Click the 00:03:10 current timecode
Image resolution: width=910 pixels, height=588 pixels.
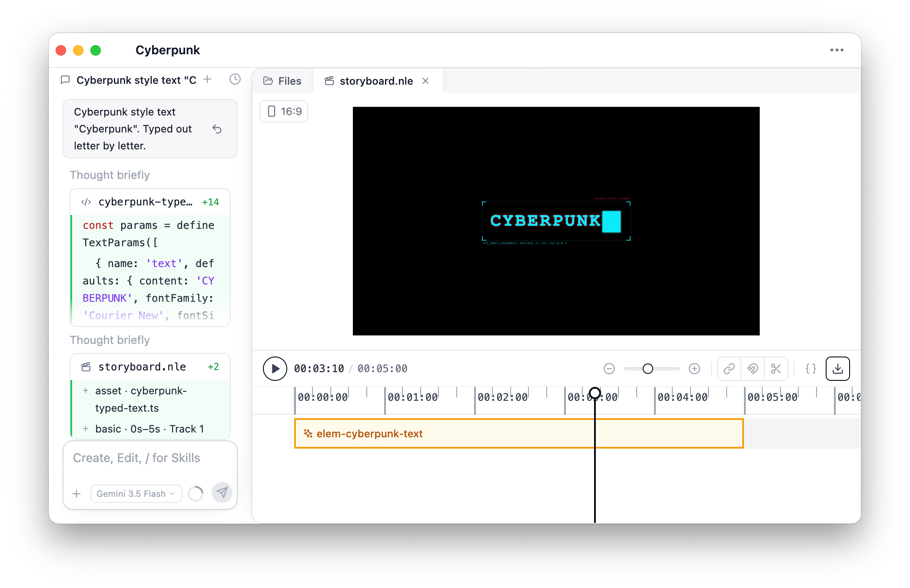[x=319, y=369]
